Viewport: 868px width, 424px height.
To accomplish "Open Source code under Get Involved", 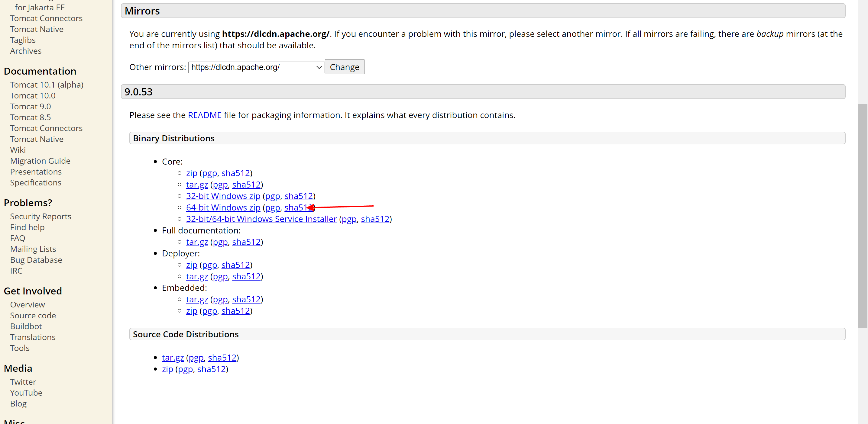I will click(33, 315).
